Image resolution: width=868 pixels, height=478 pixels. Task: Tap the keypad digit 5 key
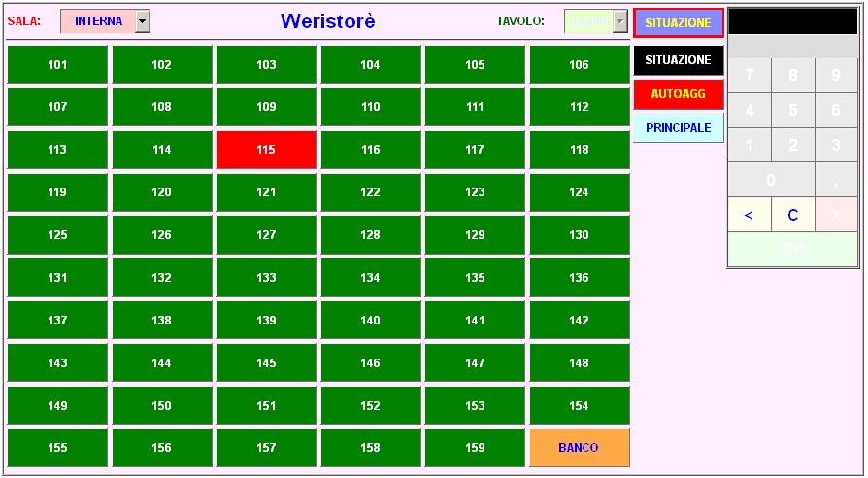792,110
